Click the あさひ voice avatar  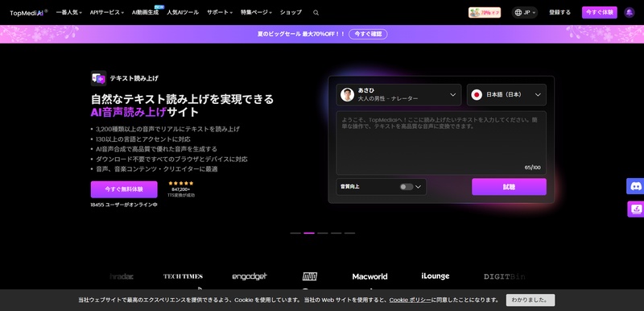coord(347,94)
